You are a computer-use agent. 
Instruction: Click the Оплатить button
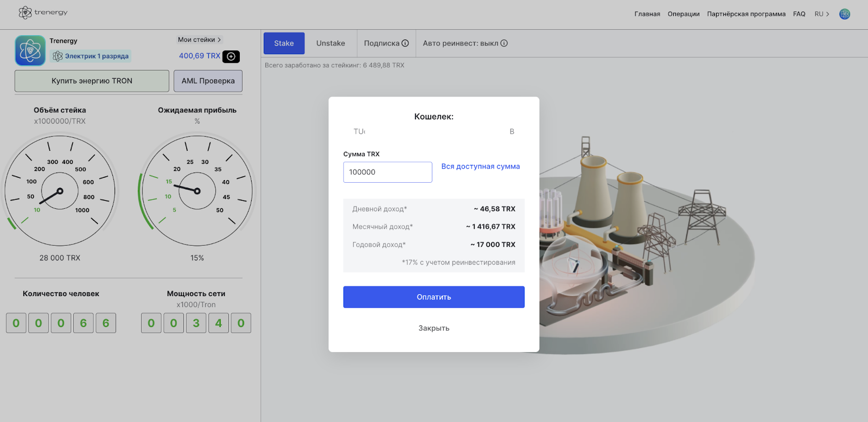coord(434,297)
